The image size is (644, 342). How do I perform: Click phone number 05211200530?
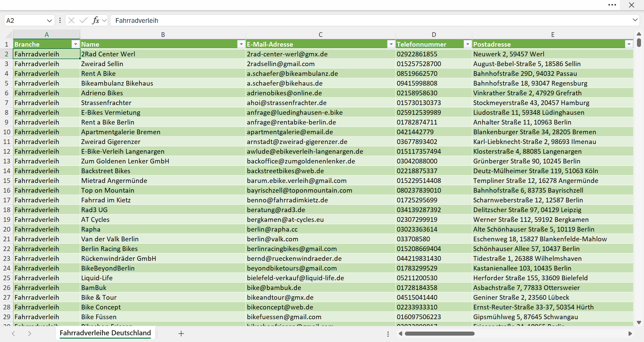click(x=434, y=278)
